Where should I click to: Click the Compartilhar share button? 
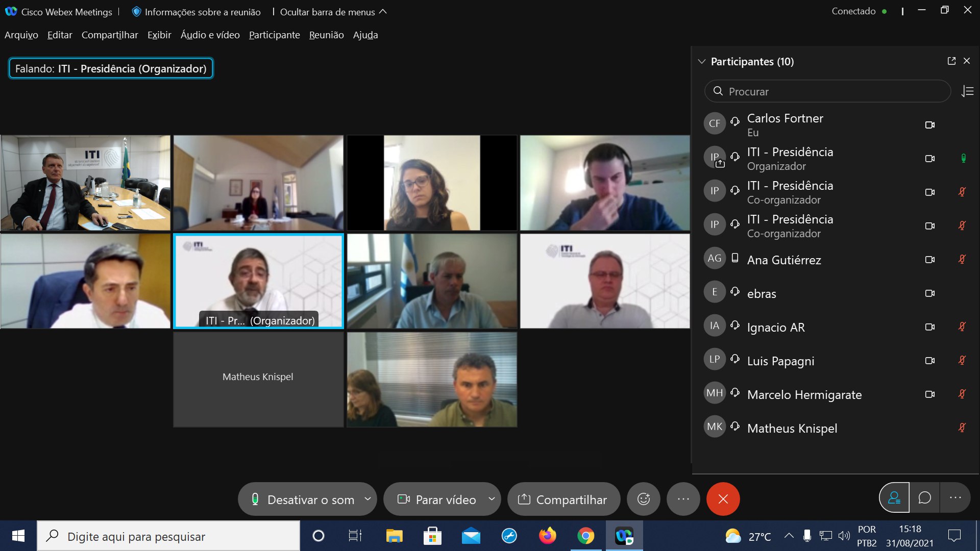click(x=563, y=499)
